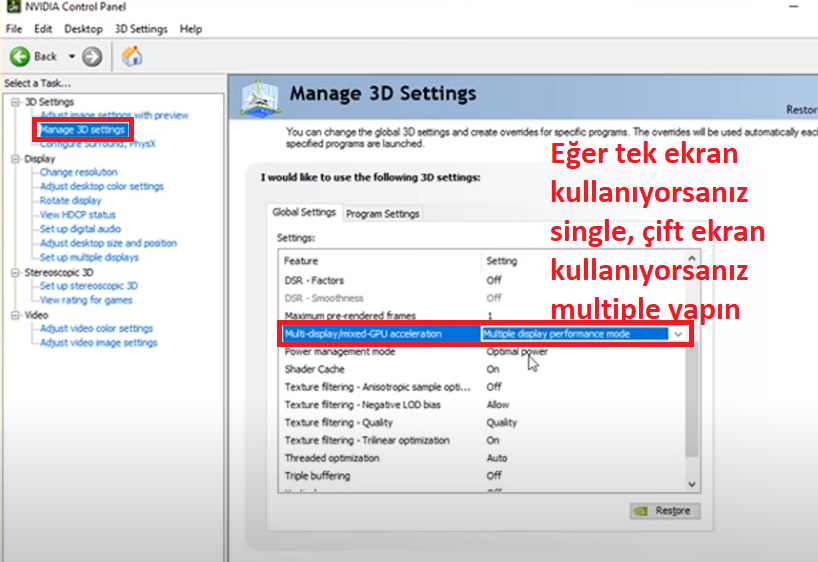Screen dimensions: 818x562
Task: Go to the Home page icon
Action: click(x=132, y=56)
